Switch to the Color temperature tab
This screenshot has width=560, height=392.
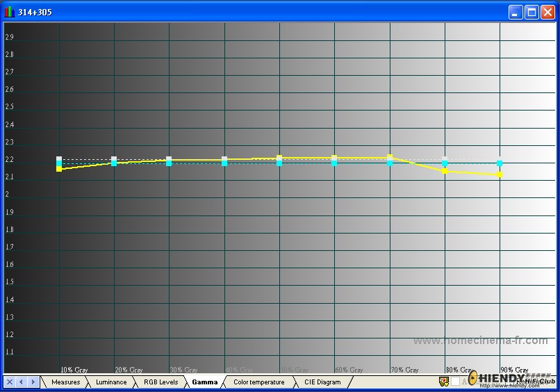pos(259,382)
